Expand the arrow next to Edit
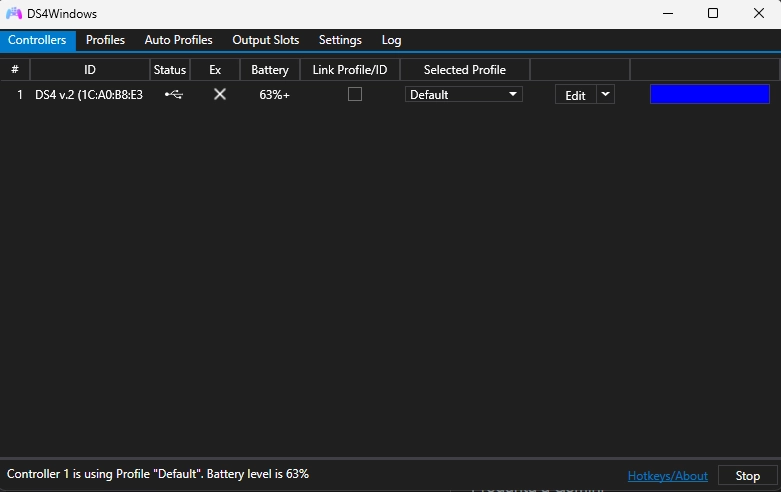Image resolution: width=781 pixels, height=492 pixels. pyautogui.click(x=605, y=94)
